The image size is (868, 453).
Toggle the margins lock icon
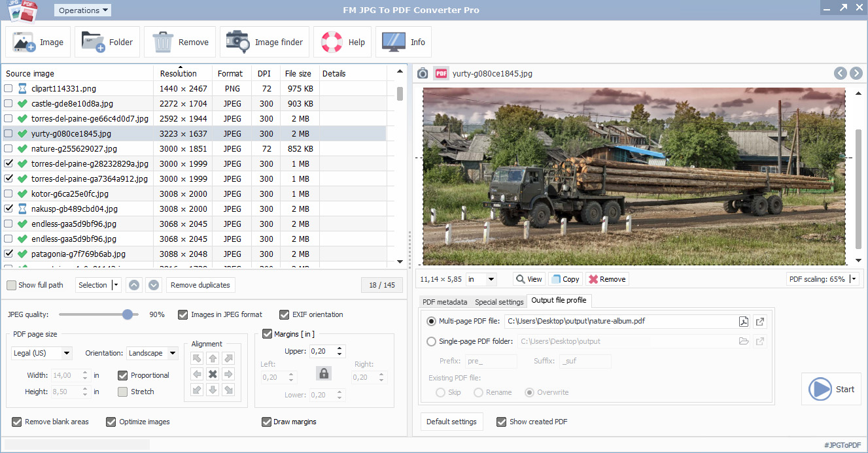coord(323,373)
